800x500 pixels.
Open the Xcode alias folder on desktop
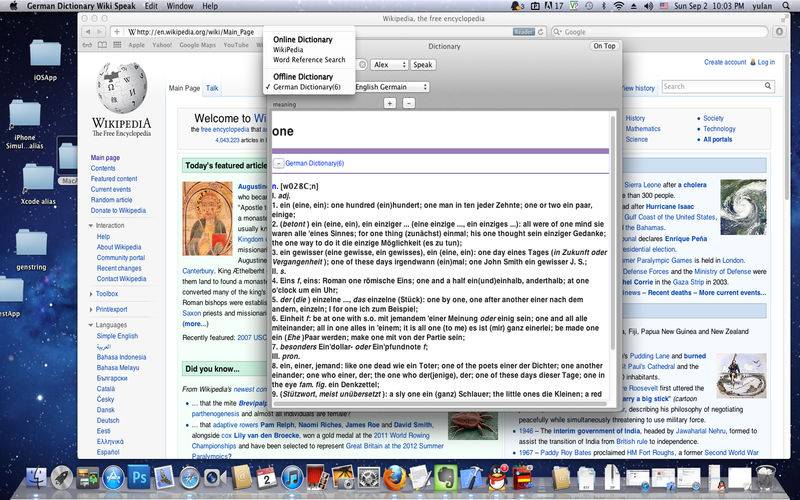pyautogui.click(x=38, y=177)
